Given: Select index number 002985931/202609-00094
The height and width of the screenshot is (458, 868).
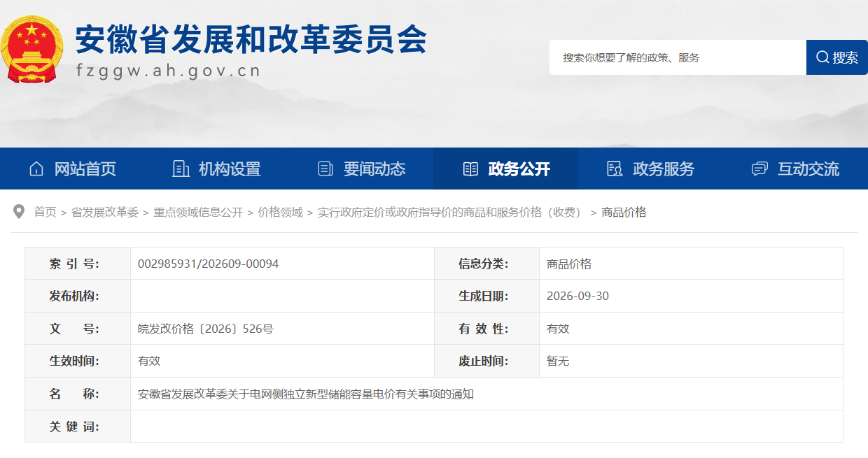Looking at the screenshot, I should tap(209, 264).
